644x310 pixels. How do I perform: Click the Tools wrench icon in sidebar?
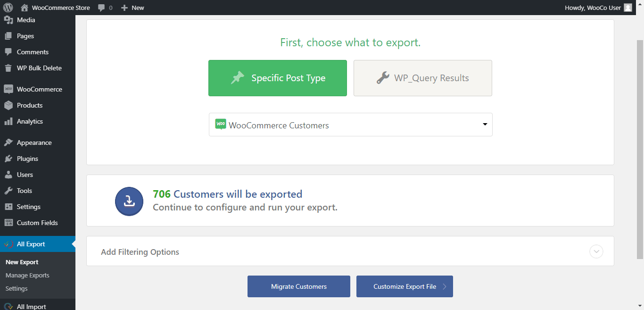pos(8,191)
